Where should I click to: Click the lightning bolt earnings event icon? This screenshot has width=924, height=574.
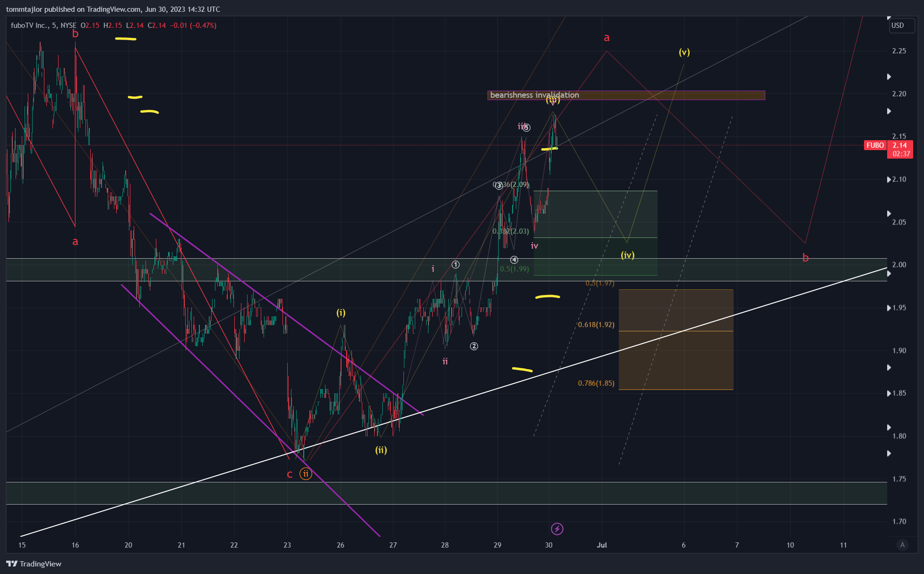(x=557, y=529)
